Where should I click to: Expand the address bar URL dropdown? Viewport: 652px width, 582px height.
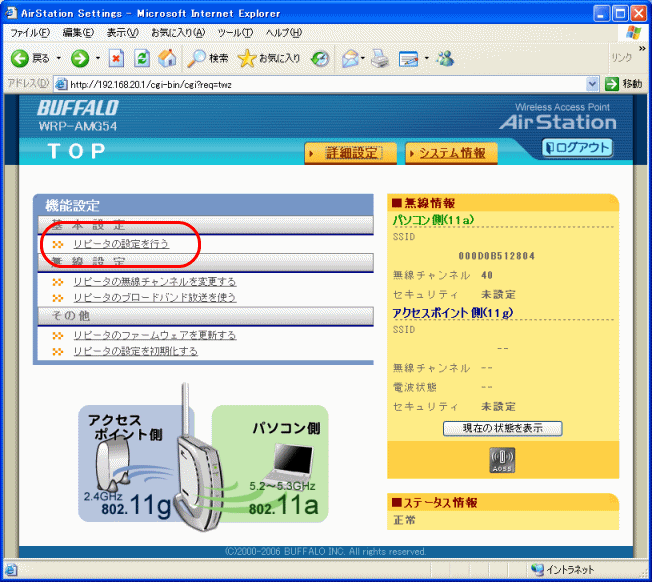click(x=592, y=84)
